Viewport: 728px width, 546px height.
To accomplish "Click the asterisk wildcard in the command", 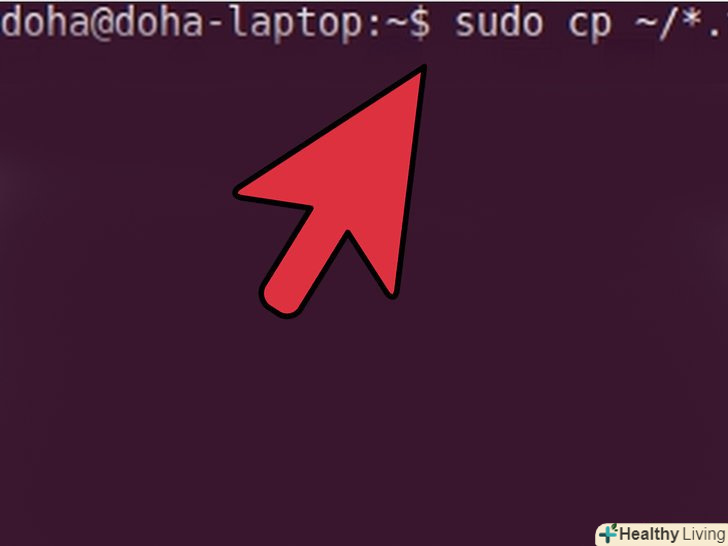I will click(693, 19).
